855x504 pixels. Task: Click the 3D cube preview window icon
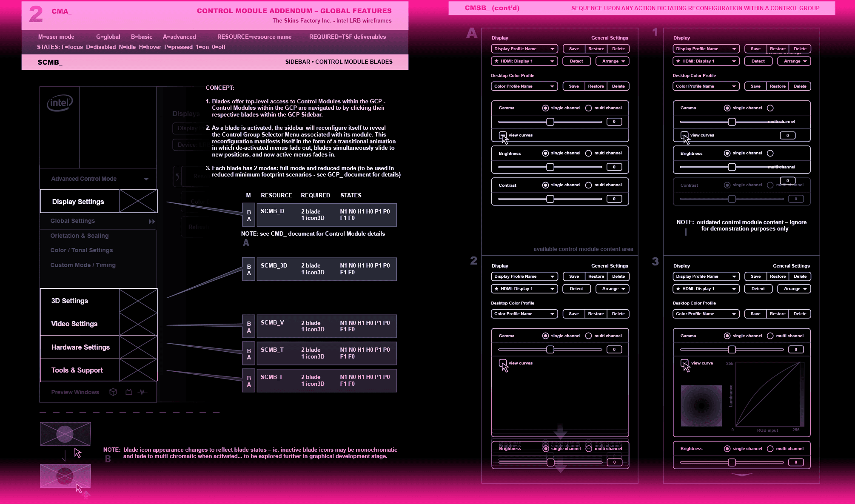(113, 392)
